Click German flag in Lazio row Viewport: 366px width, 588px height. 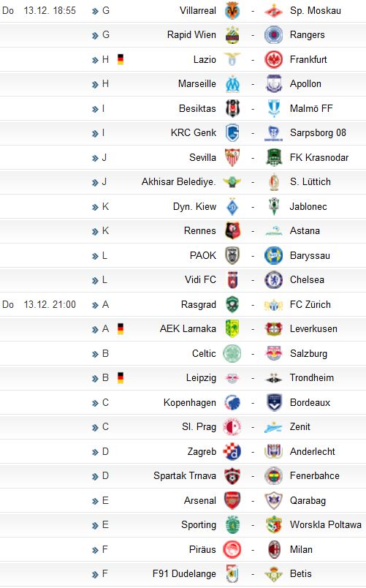(x=121, y=59)
